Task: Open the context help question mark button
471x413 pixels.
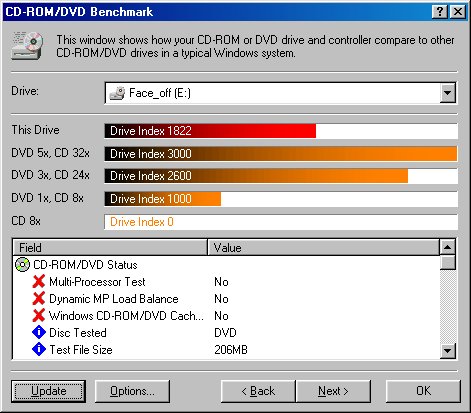Action: (x=440, y=12)
